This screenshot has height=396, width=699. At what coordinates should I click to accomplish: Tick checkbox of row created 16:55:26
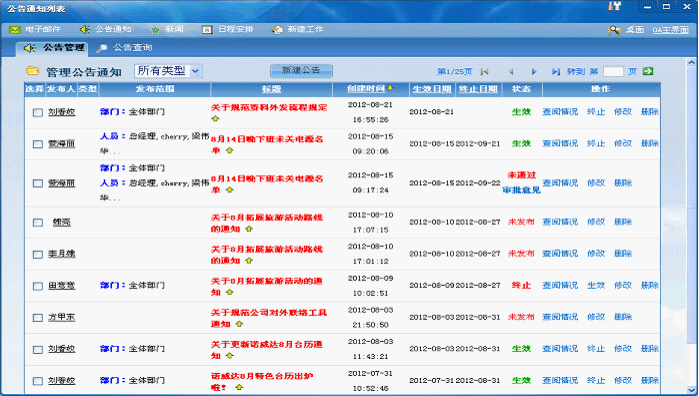[x=38, y=112]
